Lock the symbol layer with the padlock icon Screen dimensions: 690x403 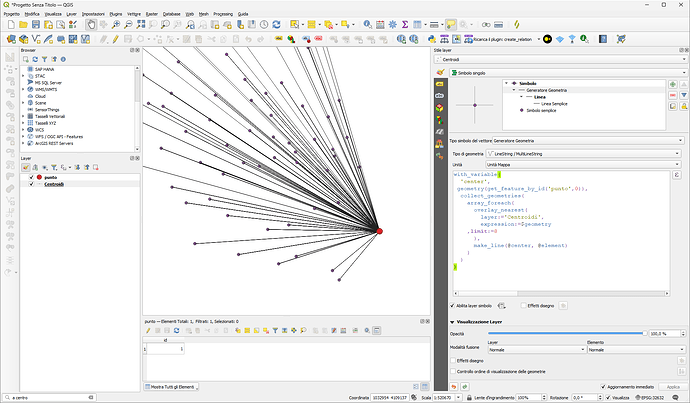click(x=684, y=106)
